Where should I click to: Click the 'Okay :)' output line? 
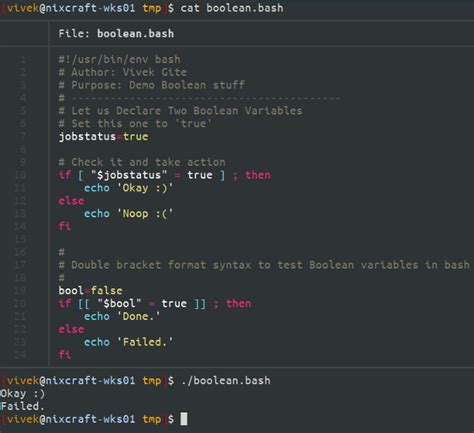click(x=22, y=394)
